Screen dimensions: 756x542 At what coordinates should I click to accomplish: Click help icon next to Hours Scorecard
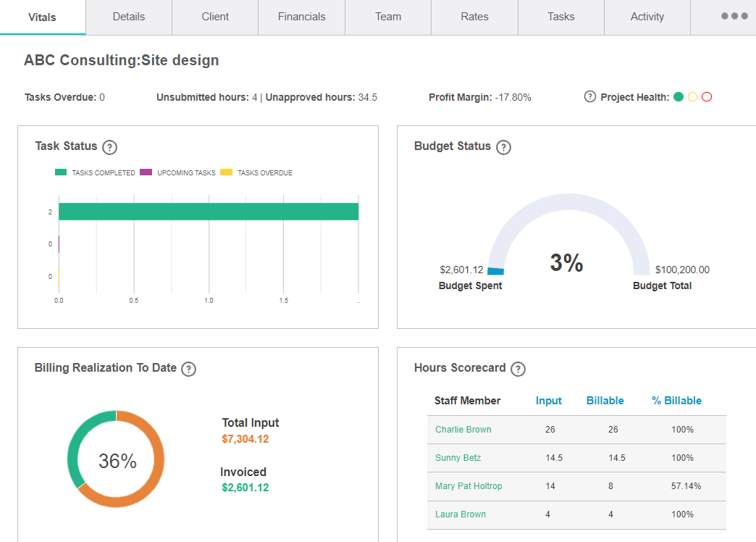coord(518,369)
